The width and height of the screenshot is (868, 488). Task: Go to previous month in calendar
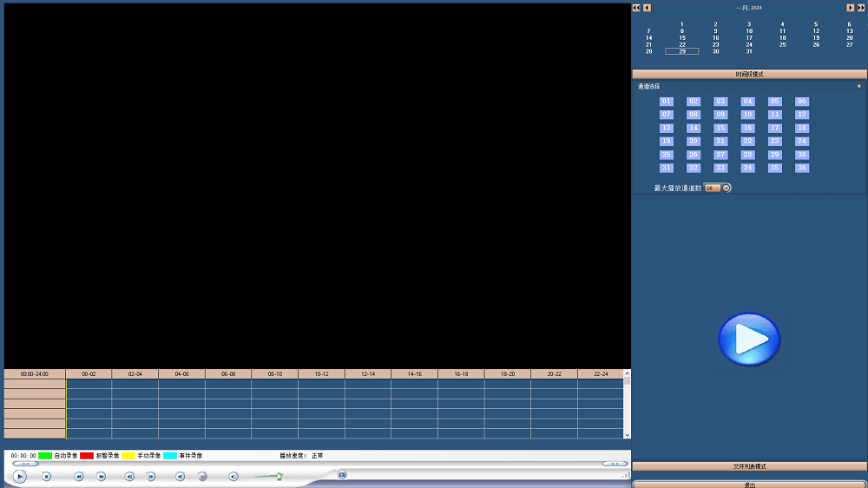(x=647, y=8)
